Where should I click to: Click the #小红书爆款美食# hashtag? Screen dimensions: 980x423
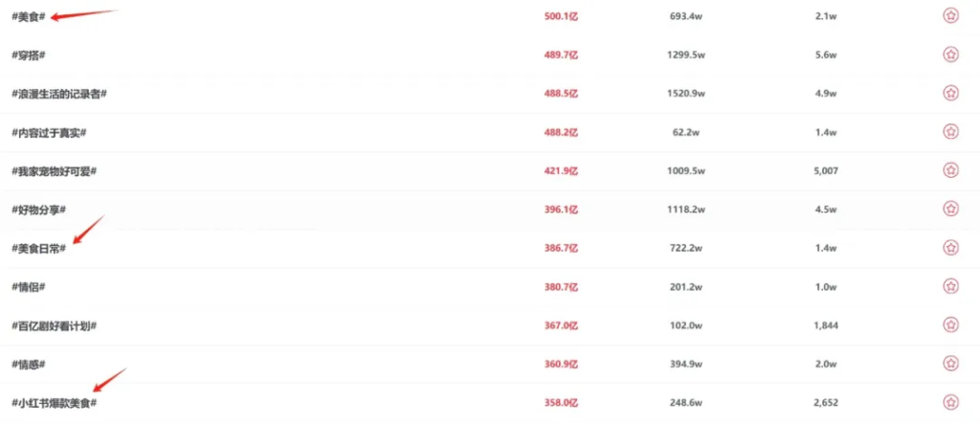tap(54, 403)
